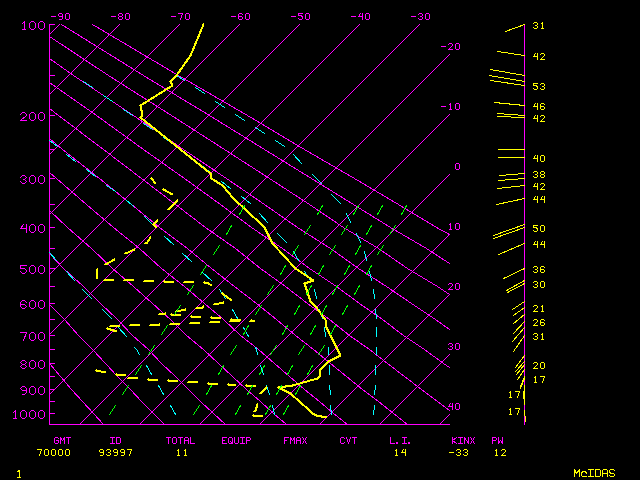Click the frame number 1 indicator

(x=19, y=472)
